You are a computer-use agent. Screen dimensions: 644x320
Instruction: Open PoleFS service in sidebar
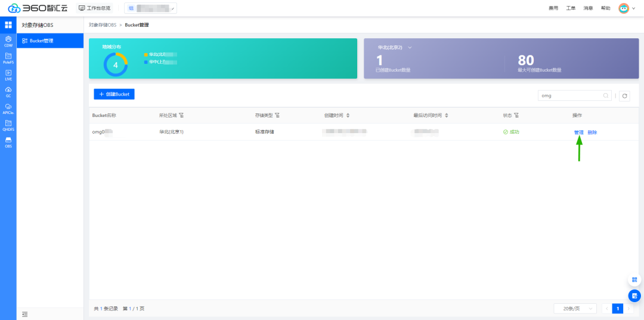[8, 58]
